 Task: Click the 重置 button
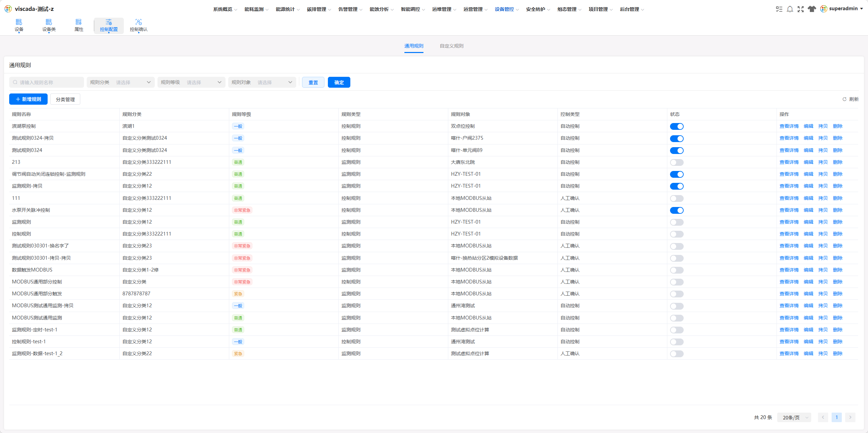[313, 82]
